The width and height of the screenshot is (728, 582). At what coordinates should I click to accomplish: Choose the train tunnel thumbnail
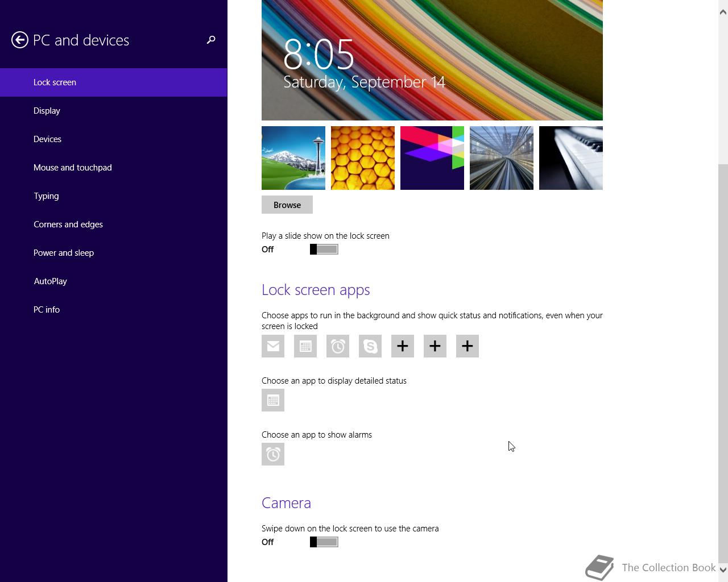(x=502, y=158)
